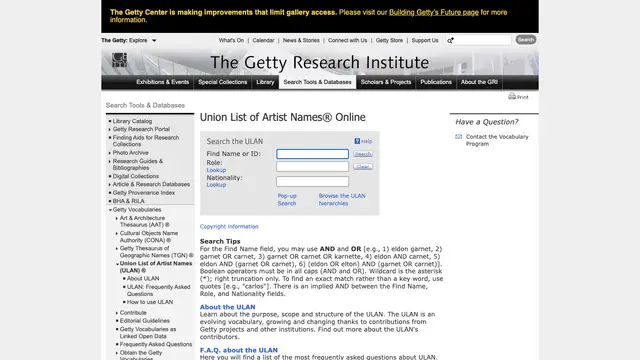Open Building Getty's Future page link
Screen dimensions: 640x360
[433, 12]
